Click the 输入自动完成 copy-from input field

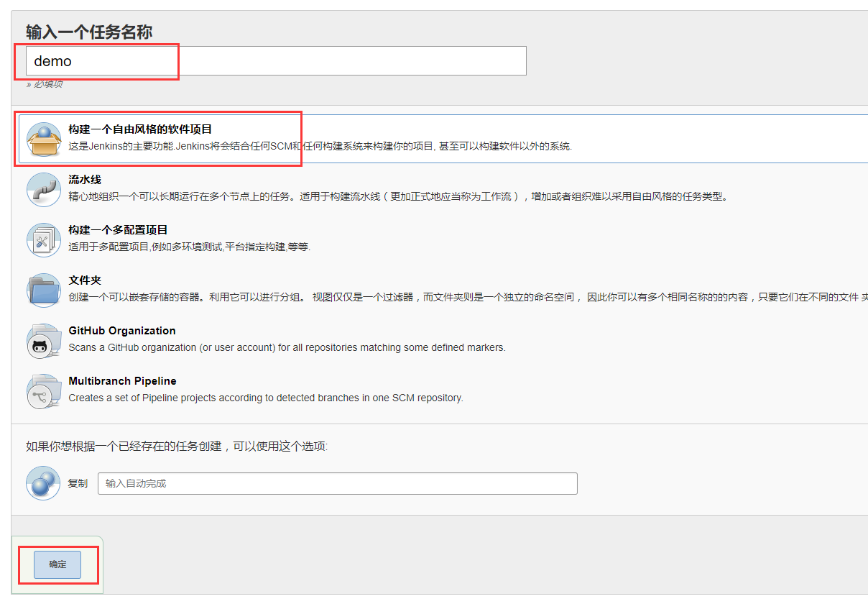click(338, 483)
